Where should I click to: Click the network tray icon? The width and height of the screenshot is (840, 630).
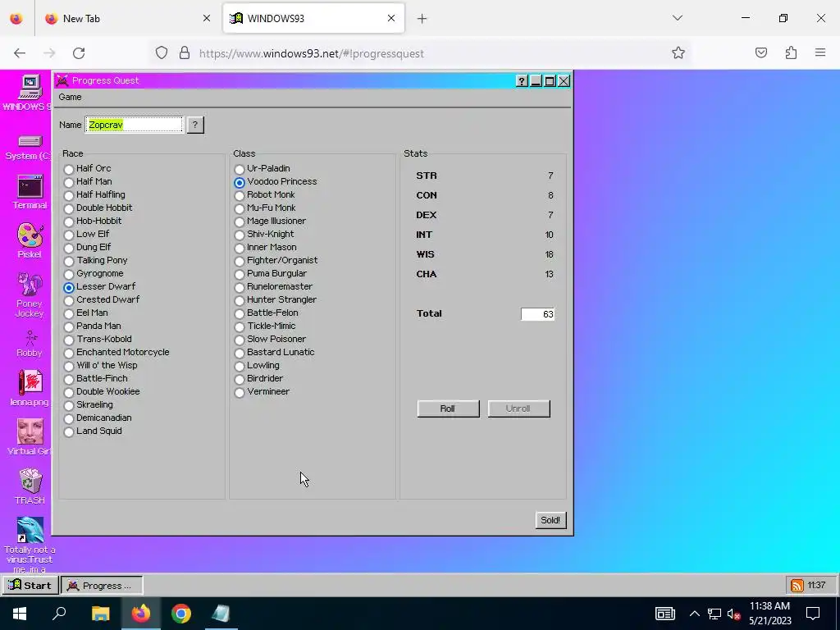tap(714, 614)
